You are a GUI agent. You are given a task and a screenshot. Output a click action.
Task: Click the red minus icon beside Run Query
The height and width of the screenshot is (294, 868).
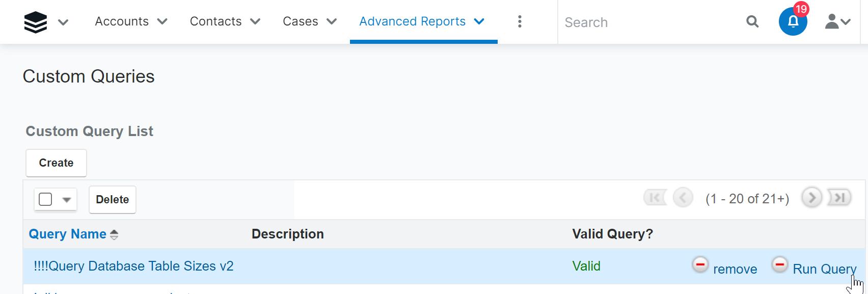pos(780,264)
